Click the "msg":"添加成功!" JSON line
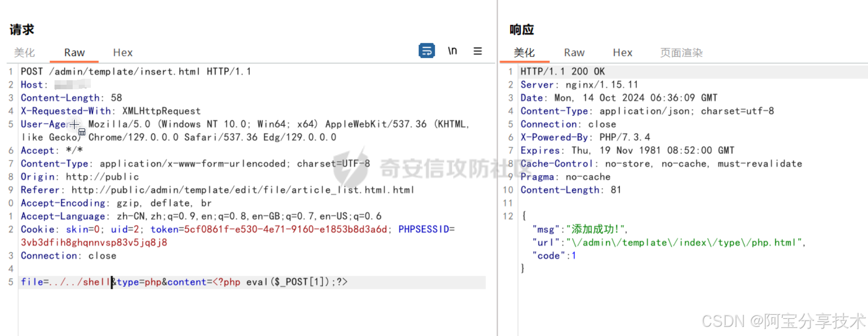 pos(580,229)
